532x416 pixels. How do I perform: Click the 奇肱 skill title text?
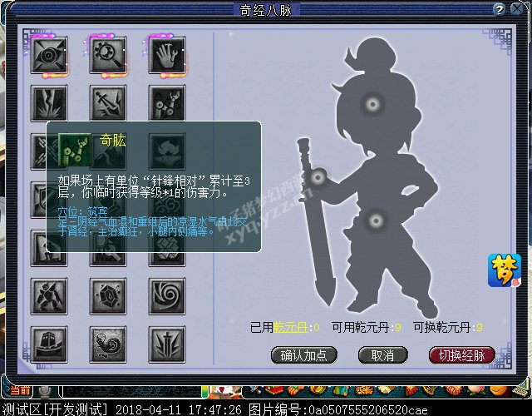[x=113, y=141]
